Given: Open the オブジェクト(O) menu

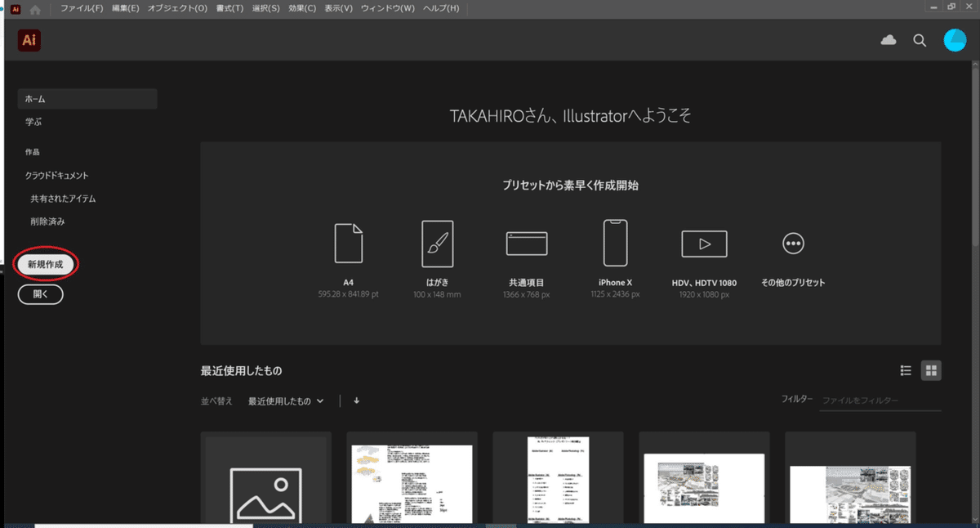Looking at the screenshot, I should (x=177, y=8).
